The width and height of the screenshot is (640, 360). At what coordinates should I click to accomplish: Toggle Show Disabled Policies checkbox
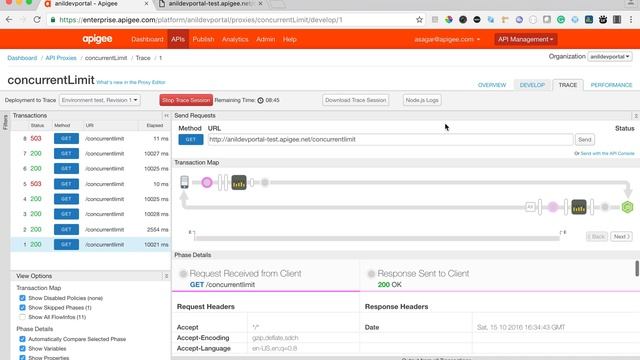click(22, 298)
